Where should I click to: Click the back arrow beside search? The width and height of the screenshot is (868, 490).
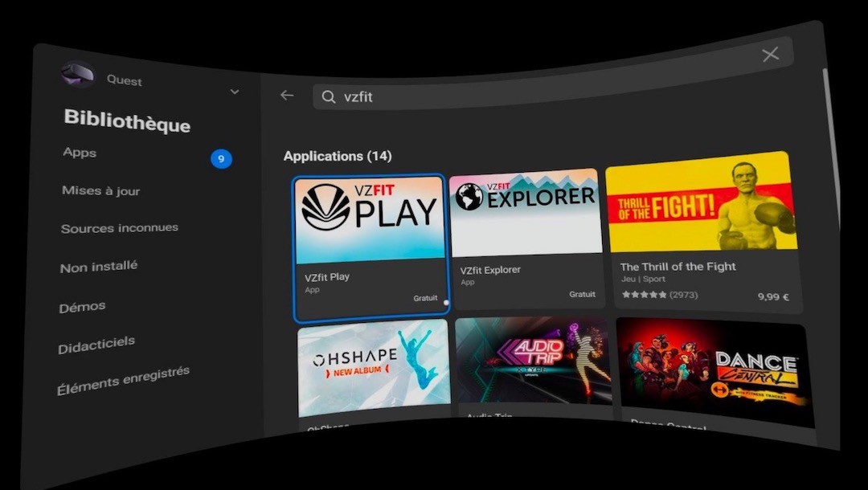tap(287, 95)
